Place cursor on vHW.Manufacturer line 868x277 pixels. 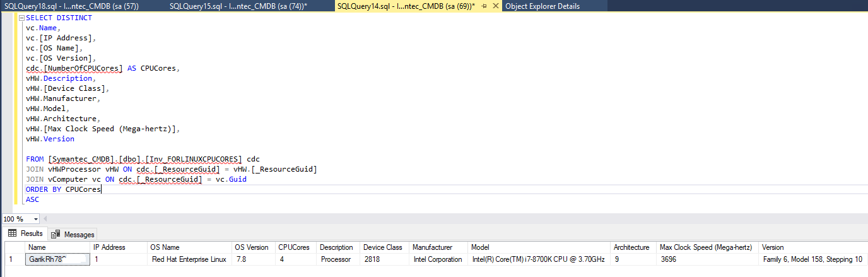point(63,98)
